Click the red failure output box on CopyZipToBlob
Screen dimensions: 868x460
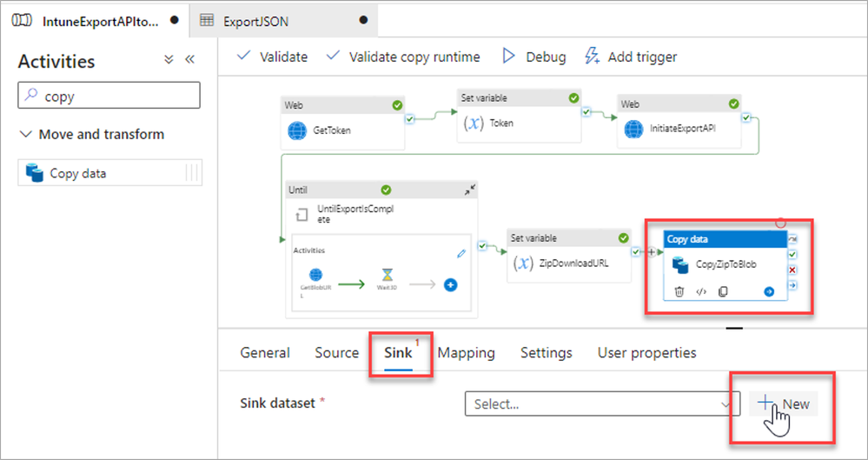[792, 270]
